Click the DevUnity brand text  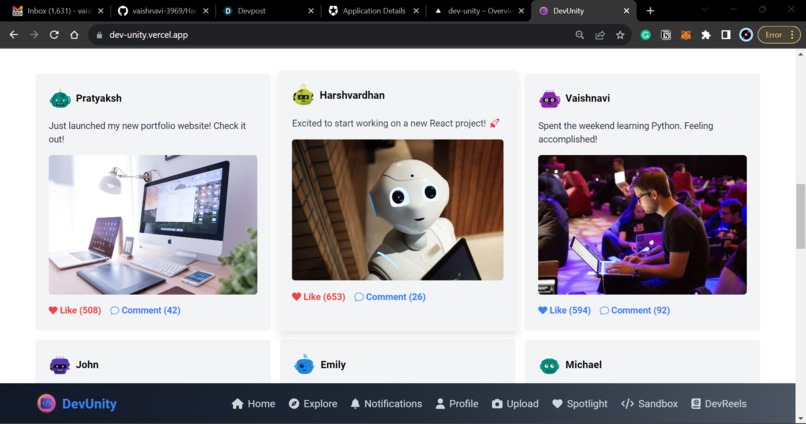(x=89, y=404)
